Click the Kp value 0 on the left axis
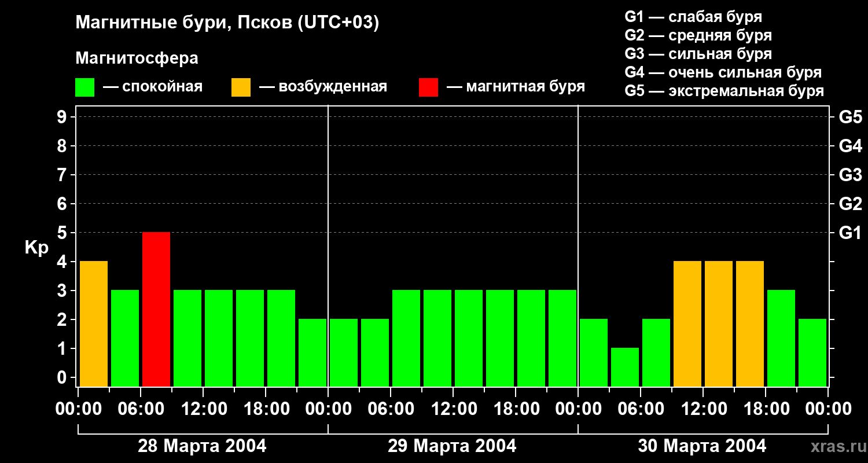Screen dimensions: 868x463 click(62, 377)
